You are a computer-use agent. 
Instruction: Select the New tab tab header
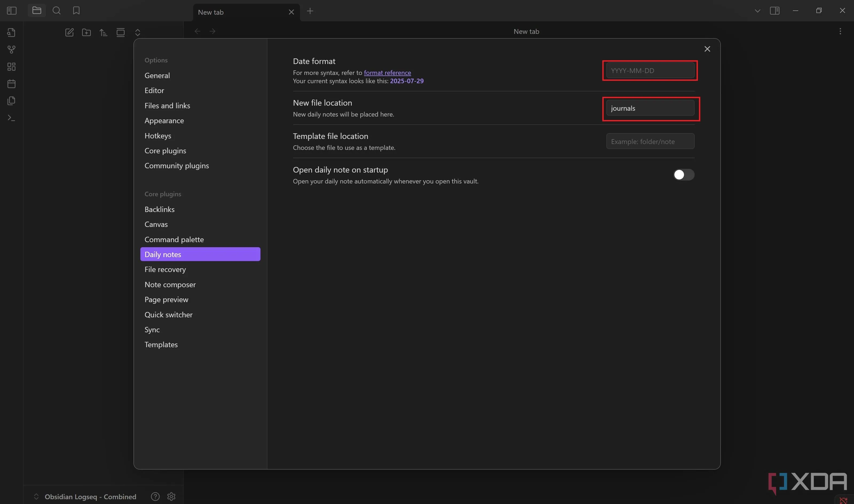tap(246, 12)
